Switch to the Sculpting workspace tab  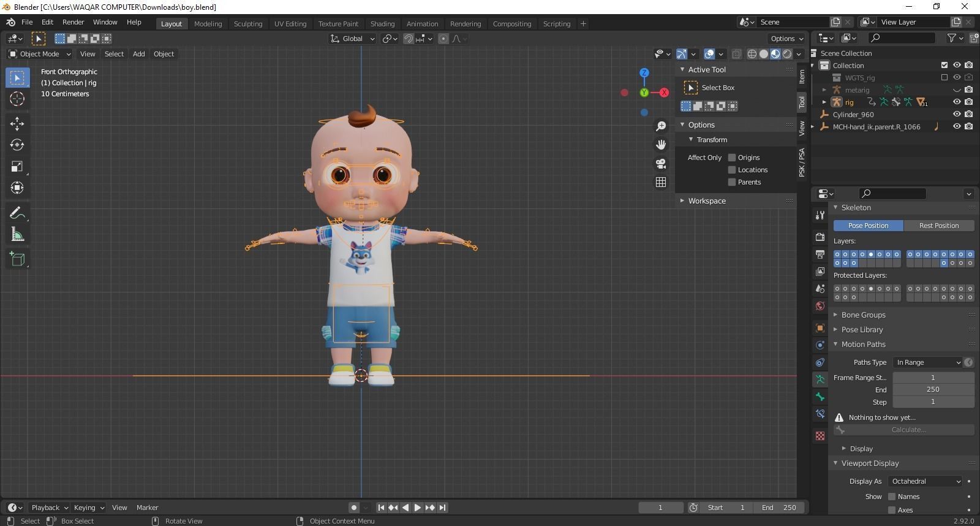[x=247, y=24]
